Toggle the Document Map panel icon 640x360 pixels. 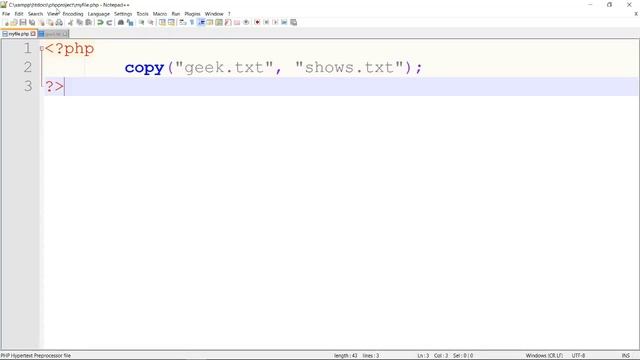pos(219,22)
